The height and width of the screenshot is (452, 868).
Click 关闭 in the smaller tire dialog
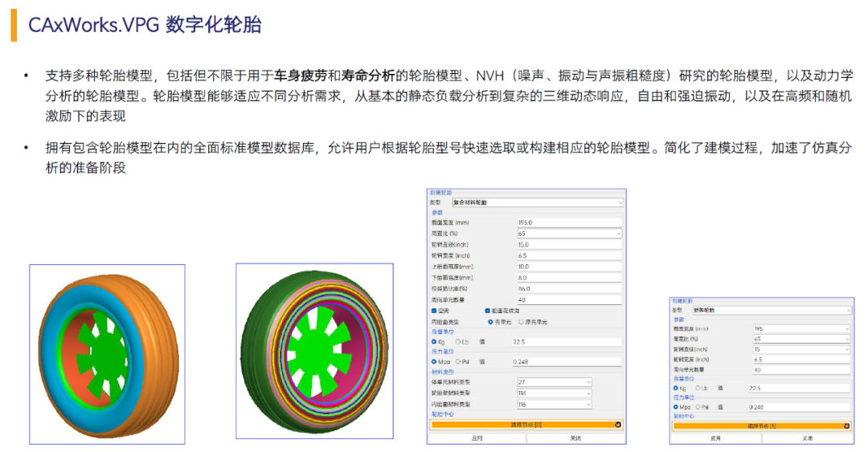point(808,438)
